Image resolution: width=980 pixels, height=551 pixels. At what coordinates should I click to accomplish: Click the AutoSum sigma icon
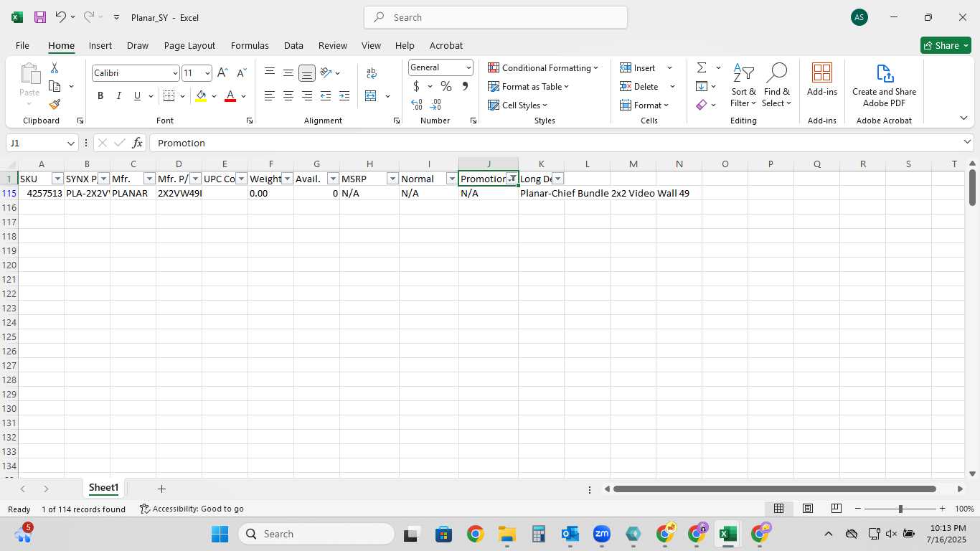[x=702, y=67]
